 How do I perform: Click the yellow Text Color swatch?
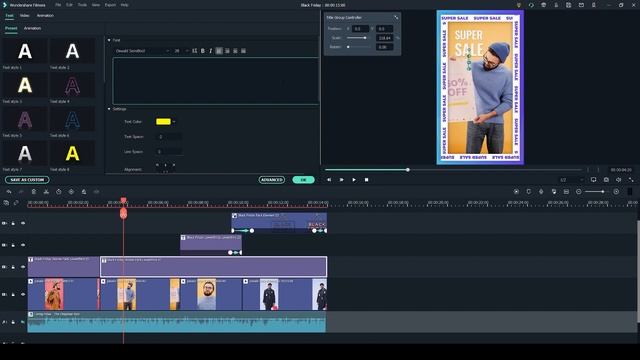(163, 122)
